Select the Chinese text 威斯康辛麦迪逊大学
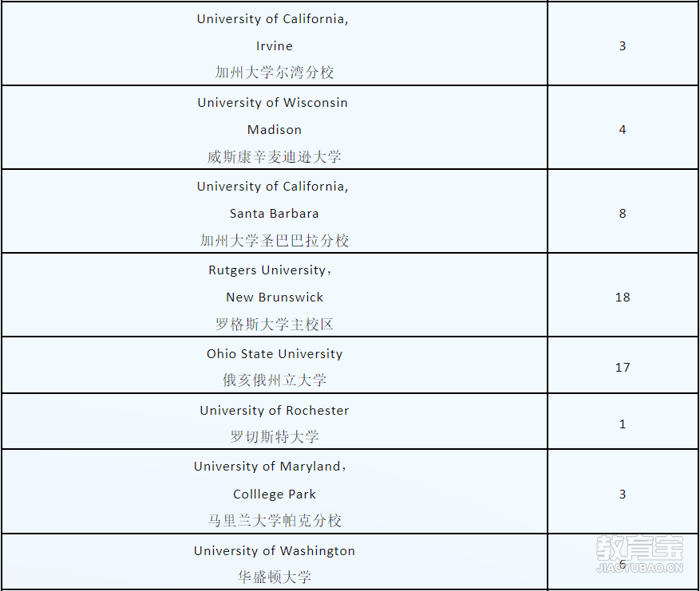 tap(274, 156)
